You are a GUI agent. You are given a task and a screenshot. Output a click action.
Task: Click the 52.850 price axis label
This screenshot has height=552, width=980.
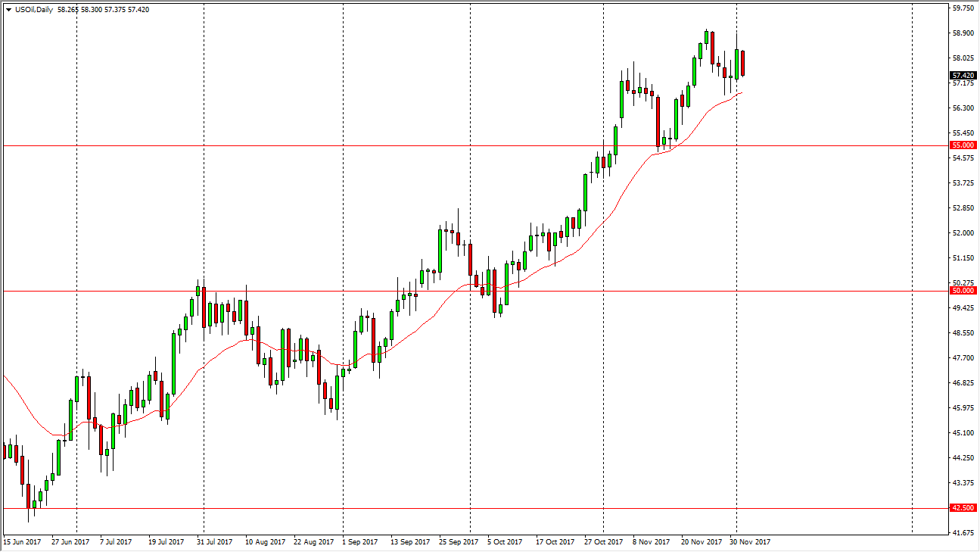[963, 208]
